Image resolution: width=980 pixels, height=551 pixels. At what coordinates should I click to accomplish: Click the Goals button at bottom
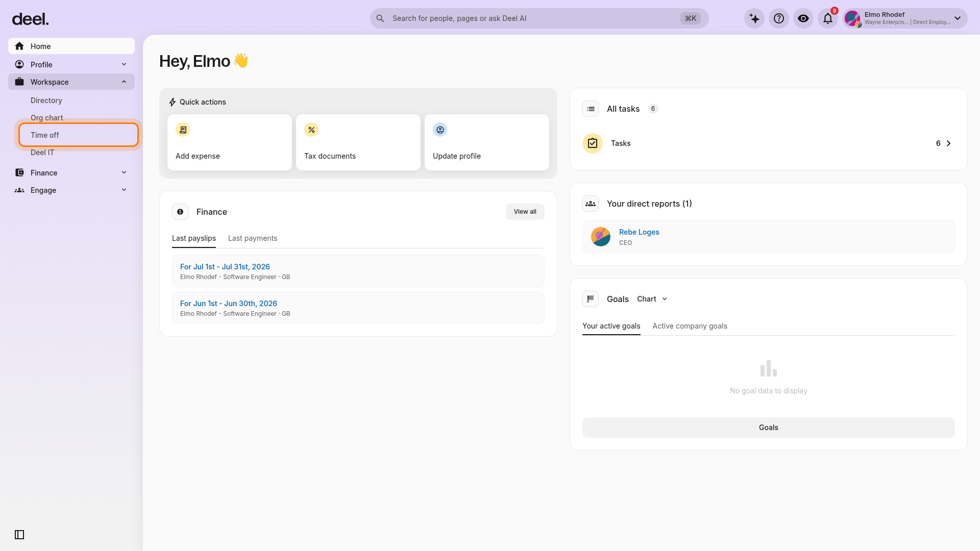tap(769, 428)
